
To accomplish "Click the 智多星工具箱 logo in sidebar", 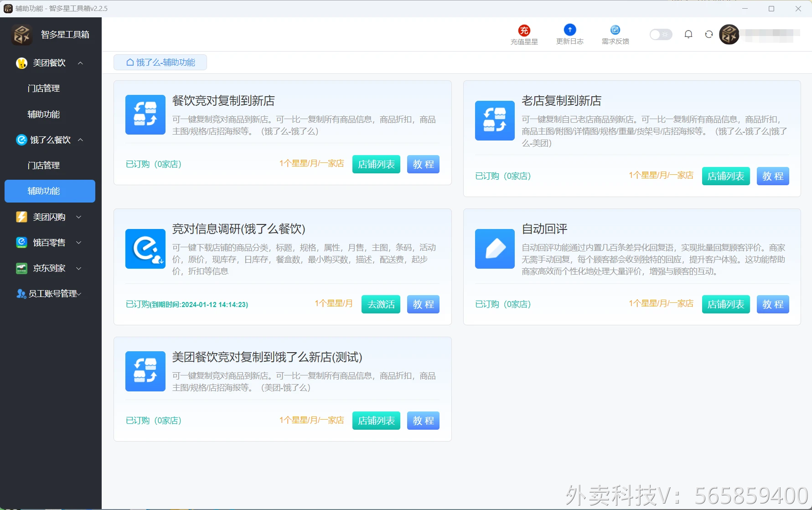I will (x=22, y=34).
